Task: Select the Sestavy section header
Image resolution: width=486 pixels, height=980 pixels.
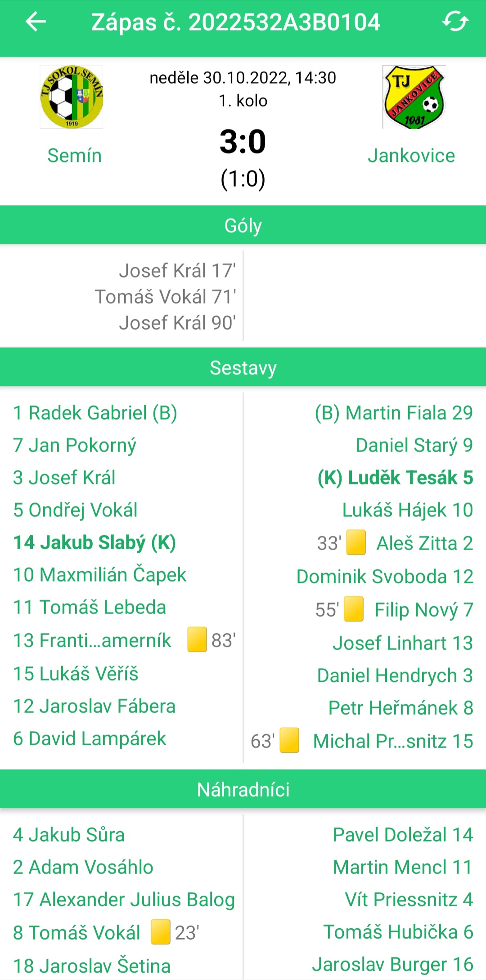Action: (x=243, y=367)
